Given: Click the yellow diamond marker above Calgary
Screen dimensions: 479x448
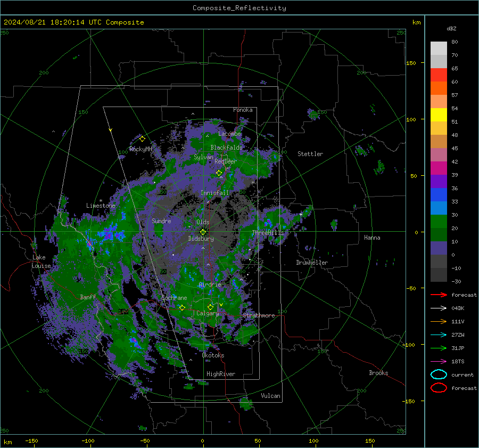Looking at the screenshot, I should click(x=210, y=307).
